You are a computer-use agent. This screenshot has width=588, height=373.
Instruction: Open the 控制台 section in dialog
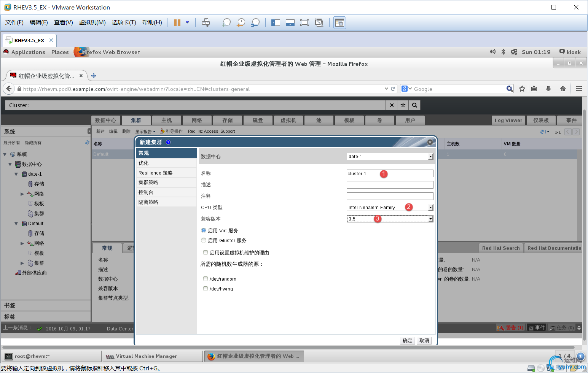tap(166, 192)
